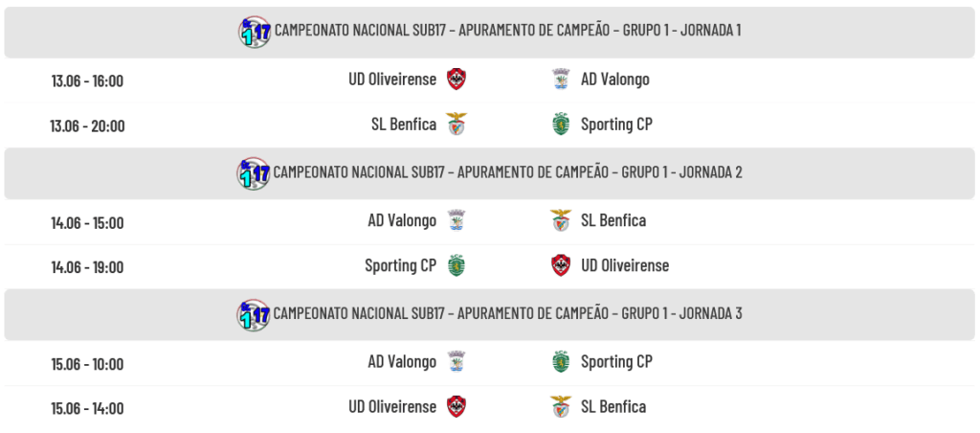Viewport: 980px width, 433px height.
Task: Click UD Oliveirense crest in 13.06 16:00 match
Action: [x=457, y=80]
